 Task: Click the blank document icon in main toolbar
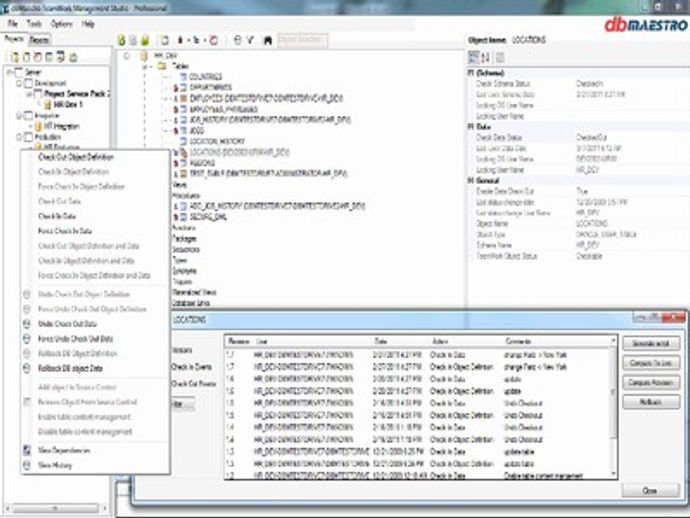[165, 40]
